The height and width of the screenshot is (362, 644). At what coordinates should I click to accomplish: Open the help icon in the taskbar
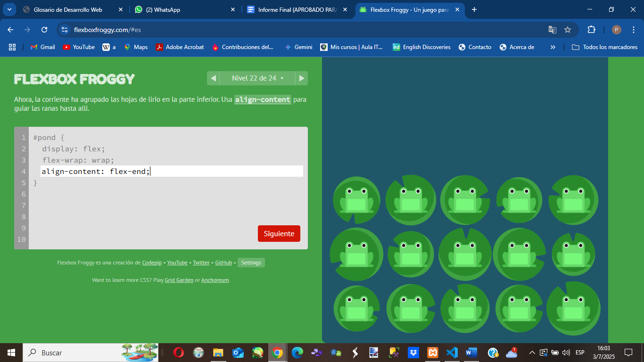point(493,353)
